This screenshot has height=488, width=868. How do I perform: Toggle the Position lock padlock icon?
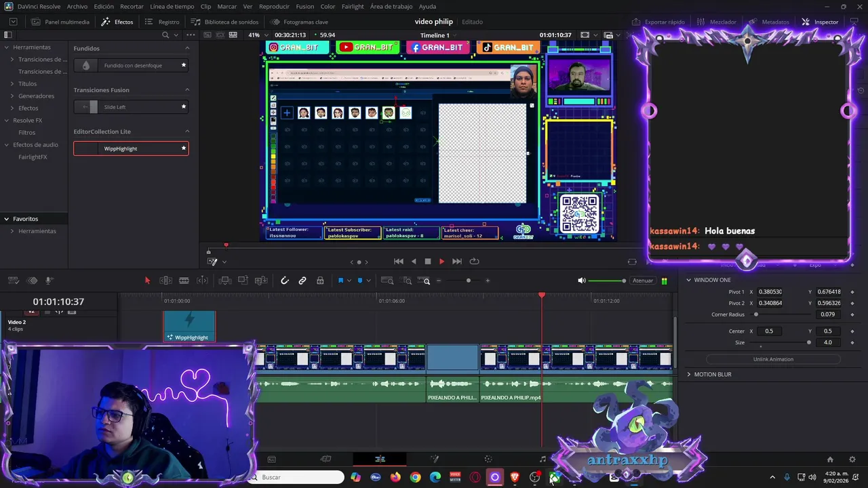(x=320, y=281)
